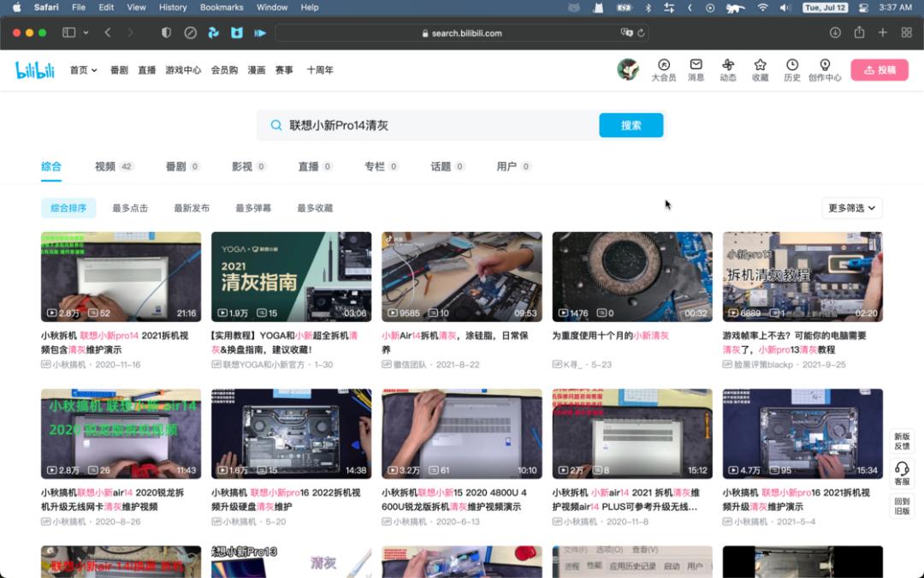The image size is (924, 578).
Task: Switch to the 视频 tab
Action: point(105,166)
